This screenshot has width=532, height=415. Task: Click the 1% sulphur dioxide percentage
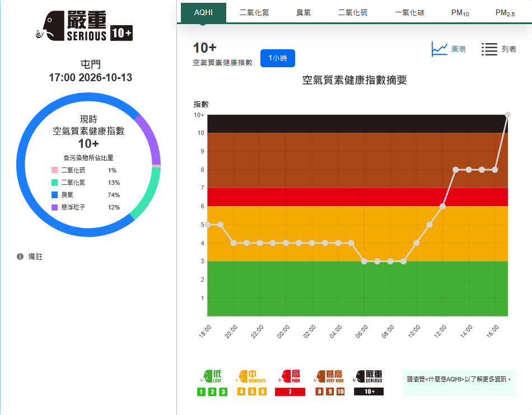113,170
